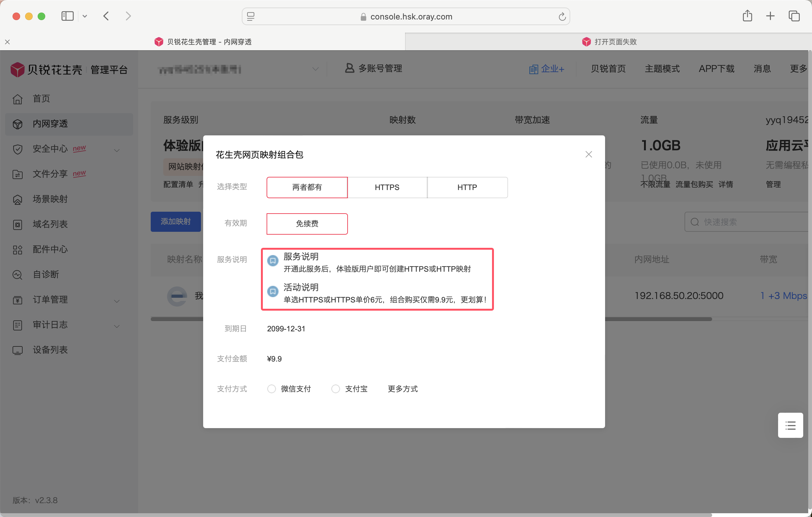Open 设备列表 monitor icon
Screen dimensions: 812x517
click(x=18, y=350)
